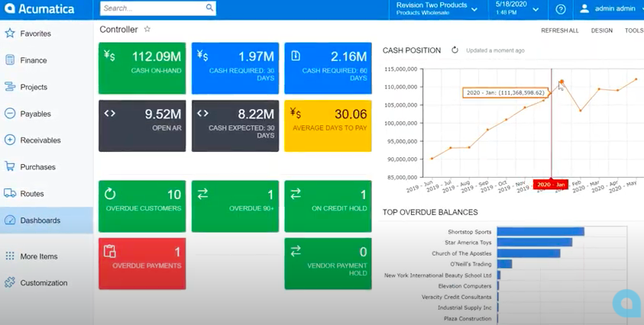Open Cash Expected 30 Days tile
The width and height of the screenshot is (644, 325).
pos(235,126)
